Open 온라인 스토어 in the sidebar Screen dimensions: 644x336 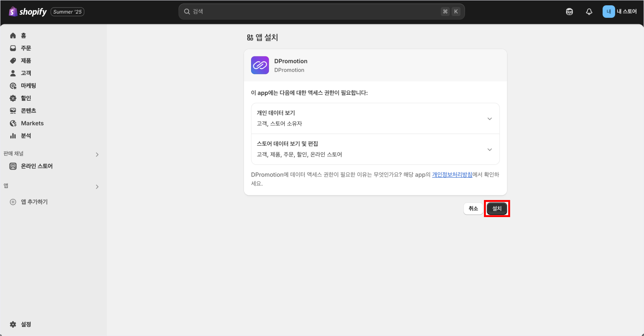36,166
